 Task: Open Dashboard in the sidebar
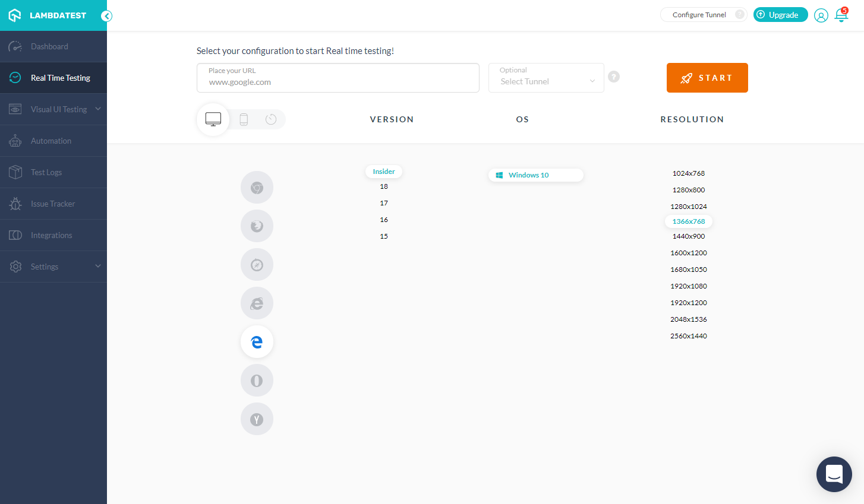coord(53,46)
